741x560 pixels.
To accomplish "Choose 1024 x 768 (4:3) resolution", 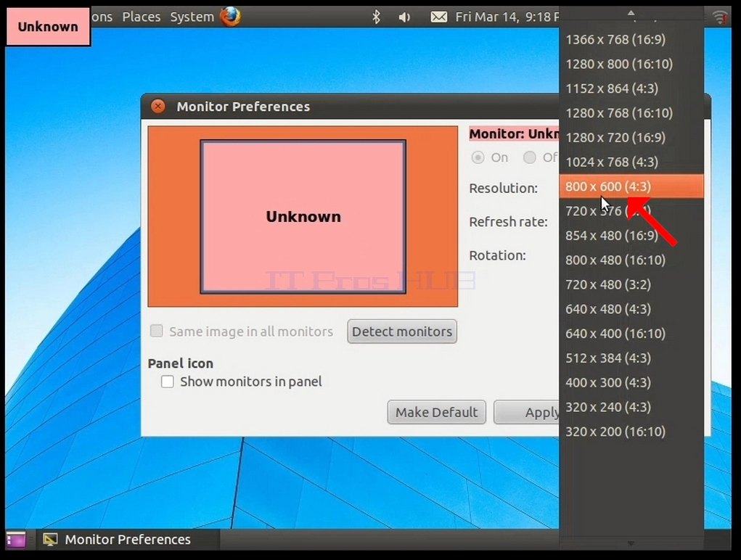I will (631, 162).
